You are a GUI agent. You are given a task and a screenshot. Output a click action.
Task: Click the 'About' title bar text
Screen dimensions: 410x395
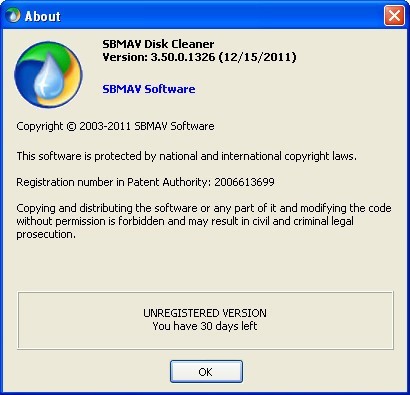(x=43, y=16)
